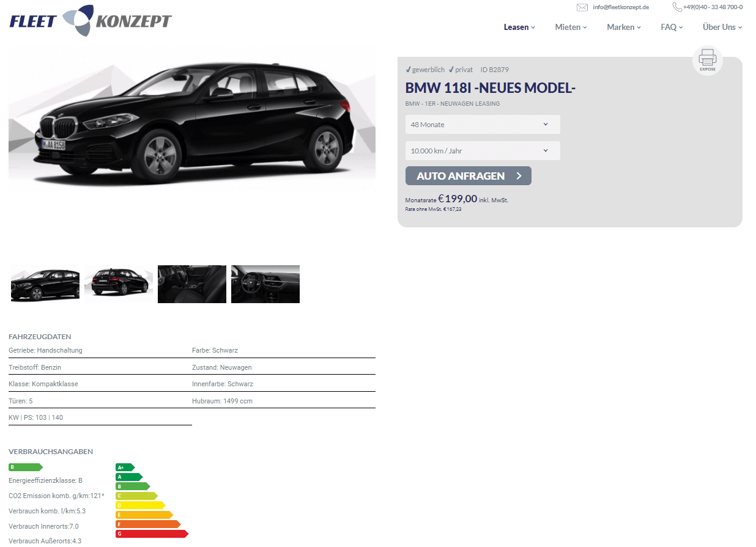Click 'Treibstoff: Benzin' row

tap(100, 367)
